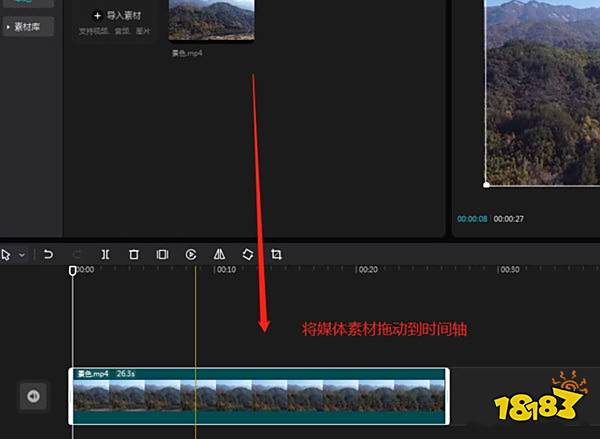Screen dimensions: 600x439
Task: Click the mirror flip icon
Action: pos(219,255)
